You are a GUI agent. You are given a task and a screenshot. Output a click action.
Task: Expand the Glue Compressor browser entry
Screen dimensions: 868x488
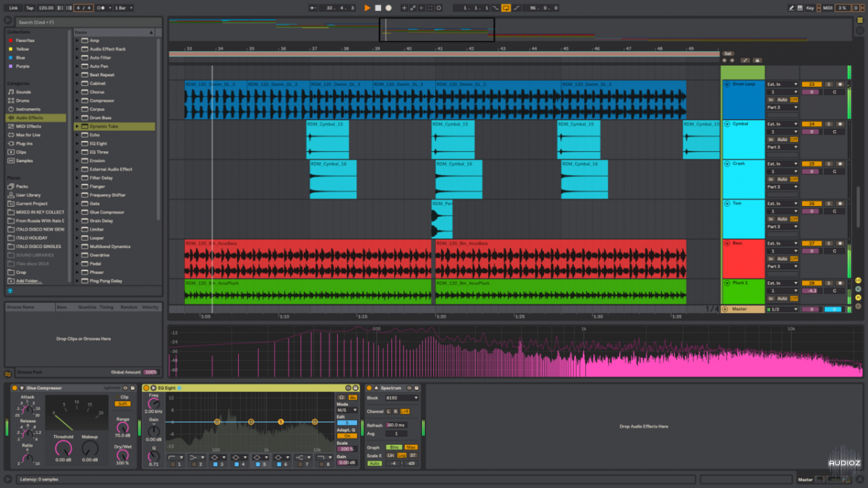tap(77, 213)
